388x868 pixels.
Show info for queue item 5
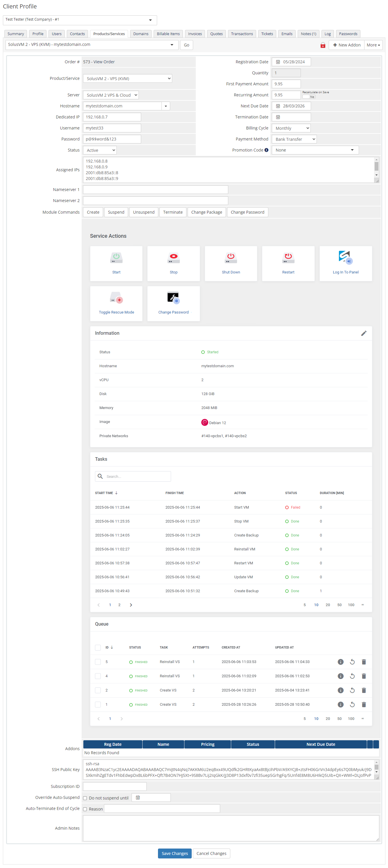coord(340,662)
